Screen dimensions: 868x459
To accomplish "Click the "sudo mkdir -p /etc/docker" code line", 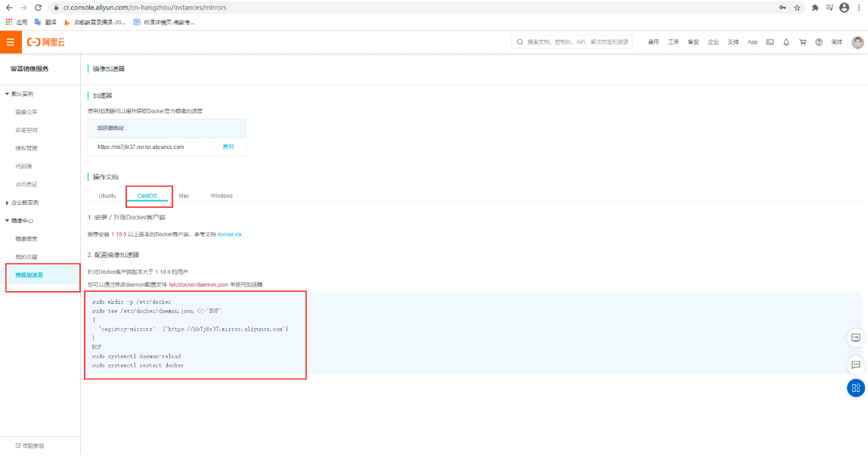I will click(132, 302).
